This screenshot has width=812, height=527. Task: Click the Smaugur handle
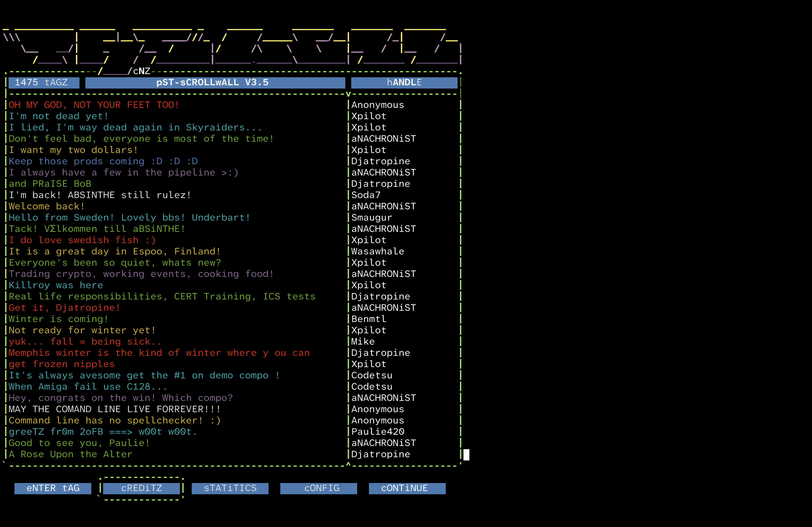pos(372,217)
